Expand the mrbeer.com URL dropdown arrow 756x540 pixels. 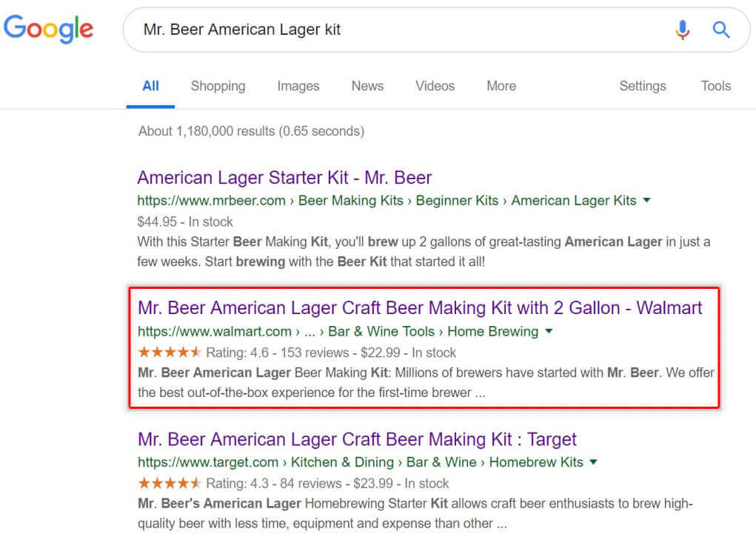[647, 200]
